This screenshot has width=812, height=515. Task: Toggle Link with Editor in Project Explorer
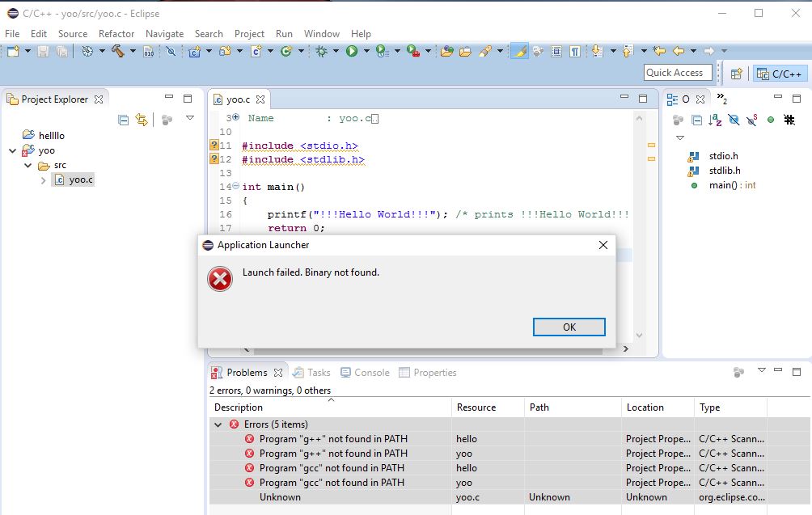[x=142, y=120]
